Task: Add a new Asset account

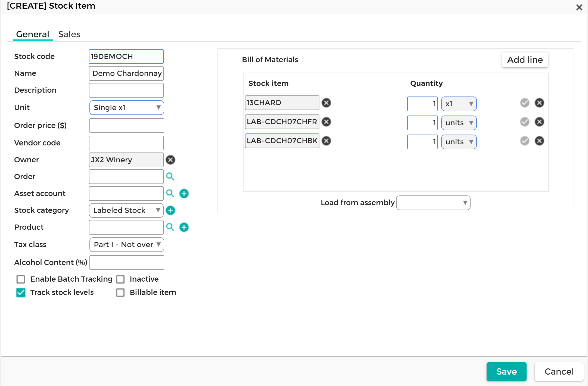Action: (184, 194)
